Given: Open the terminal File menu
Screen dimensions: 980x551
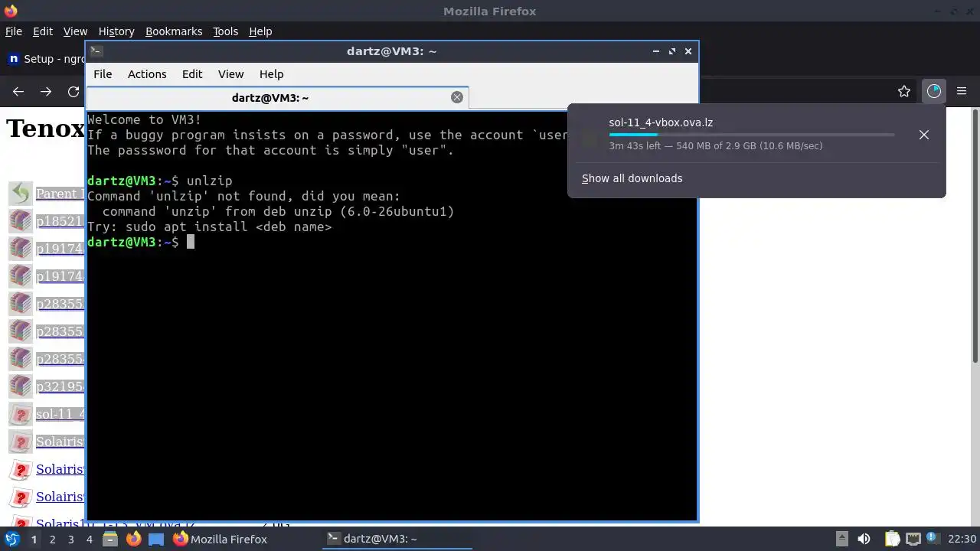Looking at the screenshot, I should 103,74.
